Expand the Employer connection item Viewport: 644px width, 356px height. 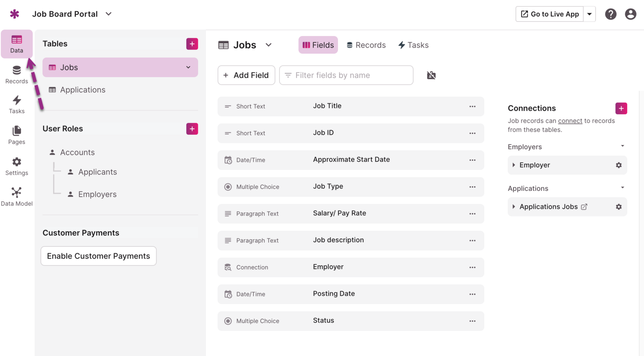[x=514, y=165]
